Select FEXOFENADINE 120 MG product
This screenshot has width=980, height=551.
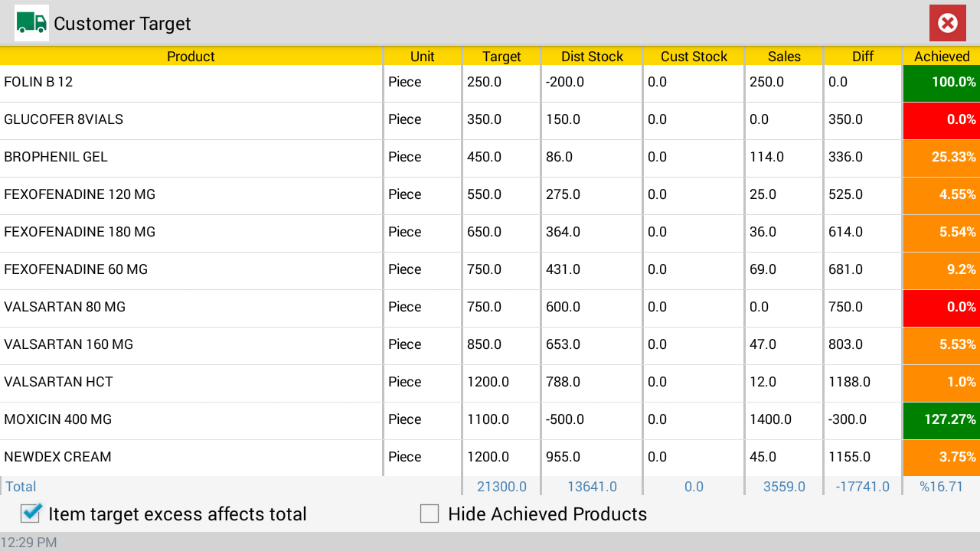pos(490,196)
